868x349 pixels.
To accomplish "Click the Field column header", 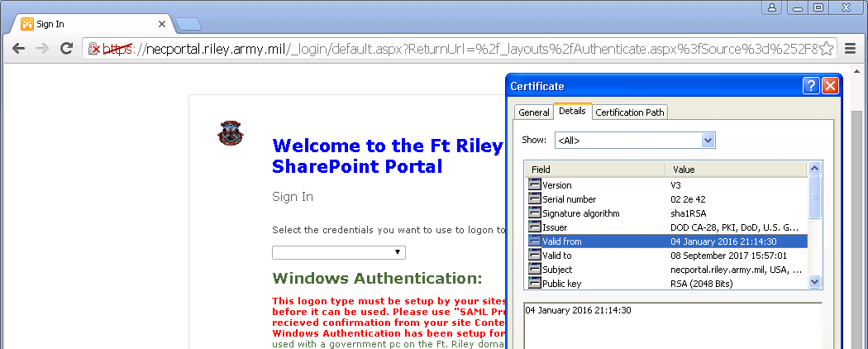I will pyautogui.click(x=594, y=170).
